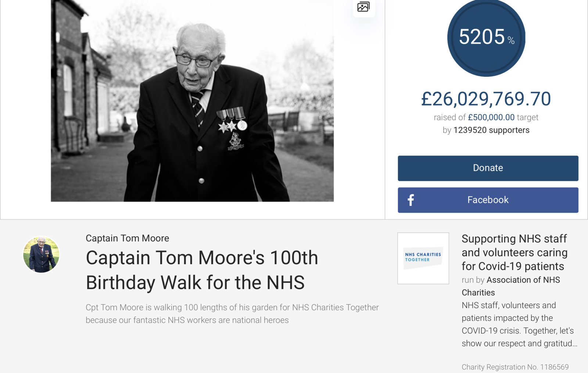Select the £26,029,769.70 raised total
Screen dimensions: 588x373
pyautogui.click(x=486, y=99)
